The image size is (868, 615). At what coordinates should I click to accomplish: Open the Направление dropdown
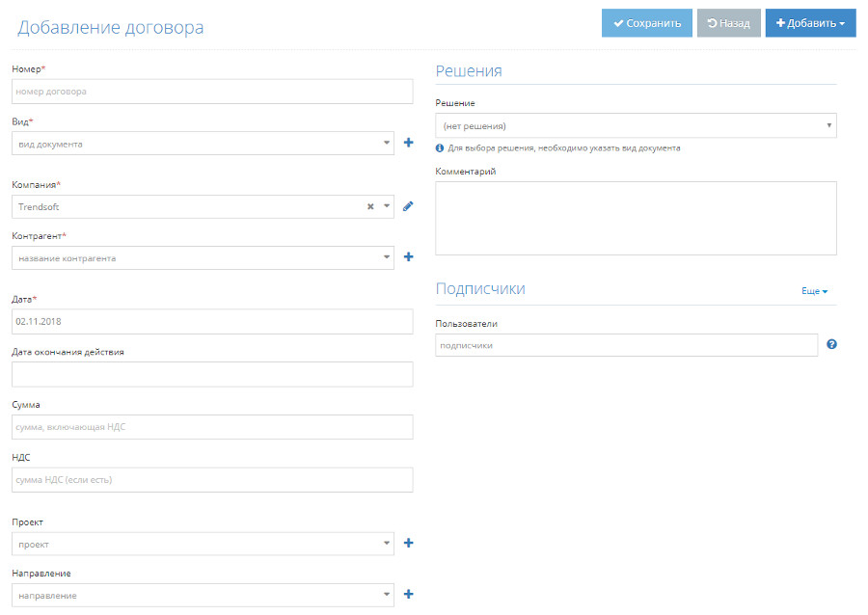pos(203,595)
